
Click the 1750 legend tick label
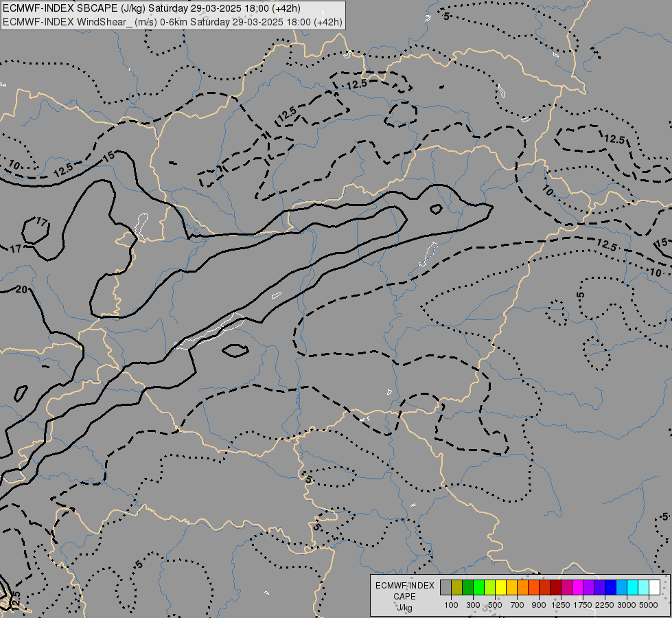(x=583, y=605)
